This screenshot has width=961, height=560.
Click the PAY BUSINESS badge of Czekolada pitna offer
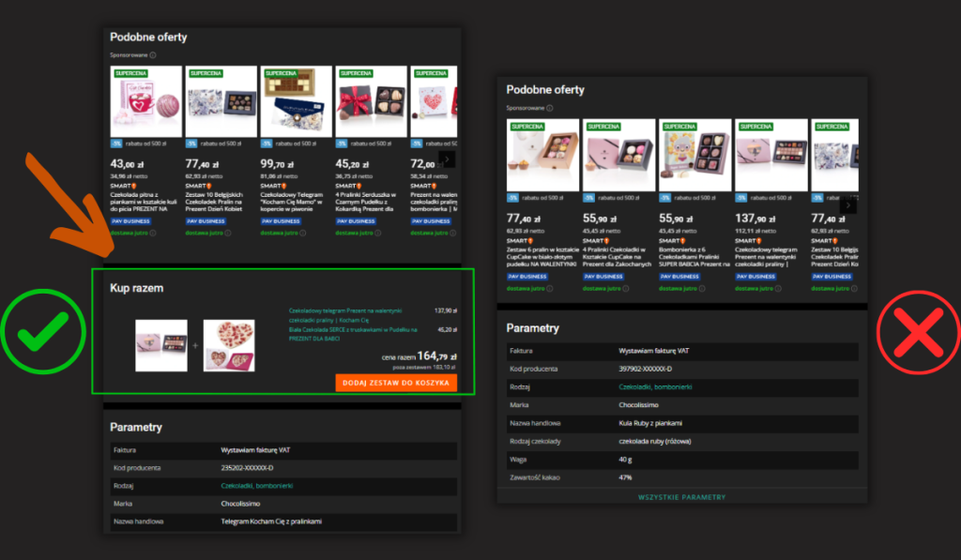[130, 221]
